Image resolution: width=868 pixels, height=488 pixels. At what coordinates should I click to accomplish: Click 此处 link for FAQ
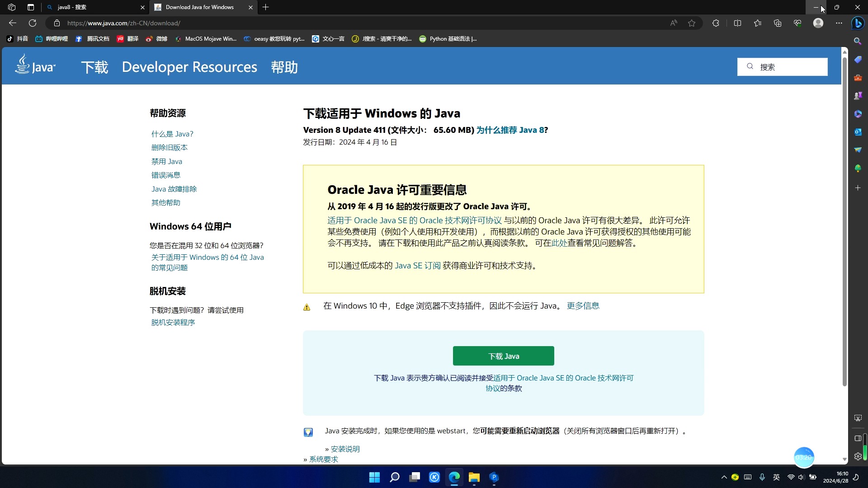click(x=559, y=243)
